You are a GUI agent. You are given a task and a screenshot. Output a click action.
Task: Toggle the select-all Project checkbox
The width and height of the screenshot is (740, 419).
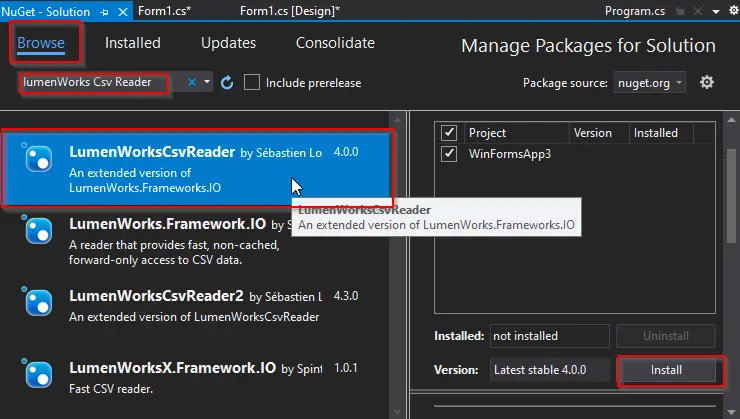click(x=449, y=133)
